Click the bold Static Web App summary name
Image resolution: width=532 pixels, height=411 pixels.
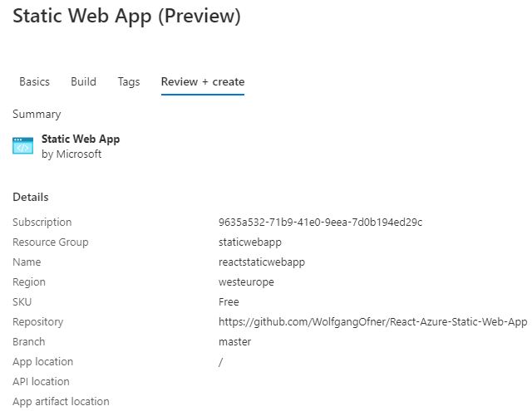click(x=81, y=139)
